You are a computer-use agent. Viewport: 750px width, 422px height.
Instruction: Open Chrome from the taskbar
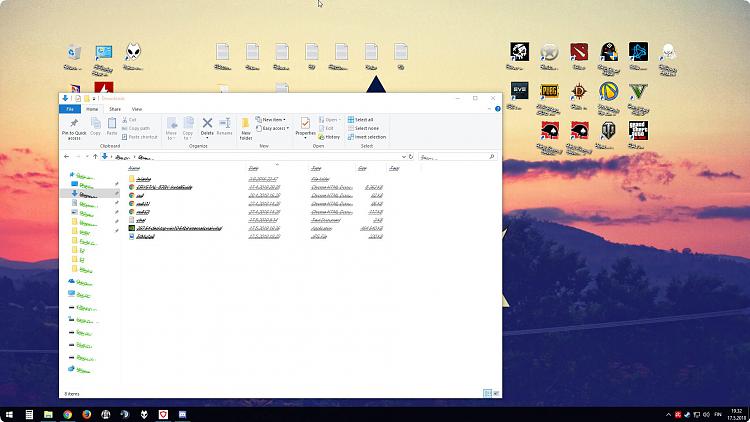tap(67, 414)
